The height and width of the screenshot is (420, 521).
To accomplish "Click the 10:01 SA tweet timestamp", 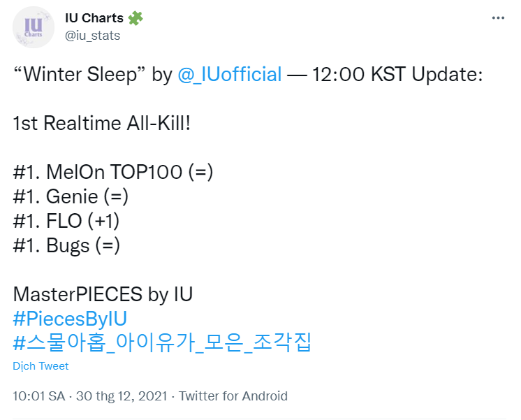I will 38,396.
